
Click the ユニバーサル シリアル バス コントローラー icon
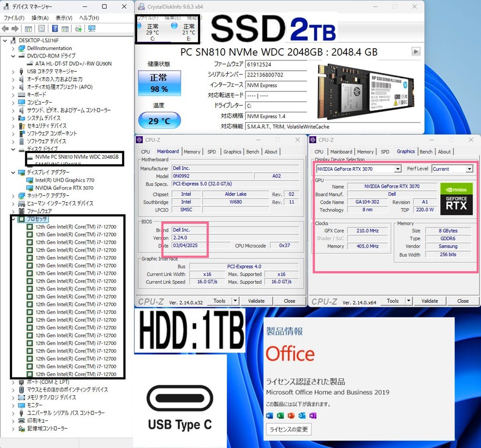pos(22,413)
